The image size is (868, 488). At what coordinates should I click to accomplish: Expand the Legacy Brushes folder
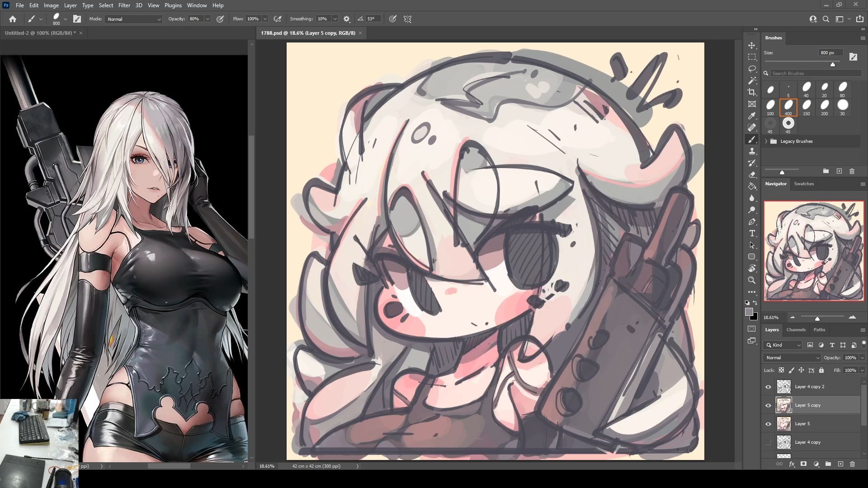click(766, 141)
